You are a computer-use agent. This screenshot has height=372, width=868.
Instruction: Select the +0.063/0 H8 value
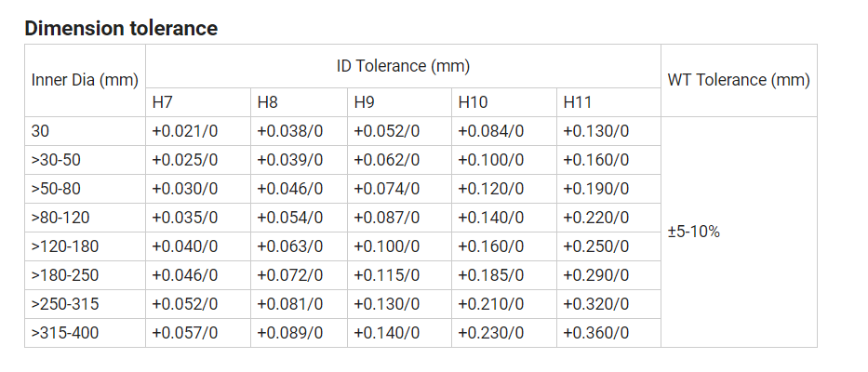point(289,246)
